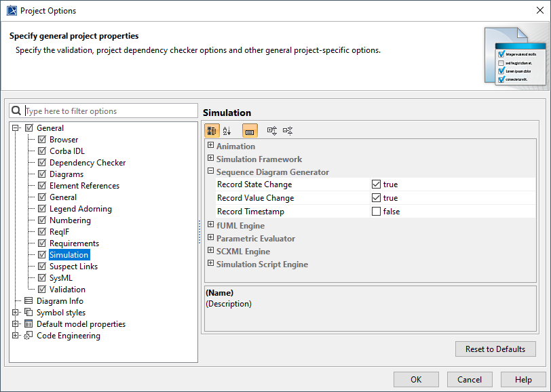Screen dimensions: 551x392
Task: Select Validation in the options tree
Action: [67, 290]
